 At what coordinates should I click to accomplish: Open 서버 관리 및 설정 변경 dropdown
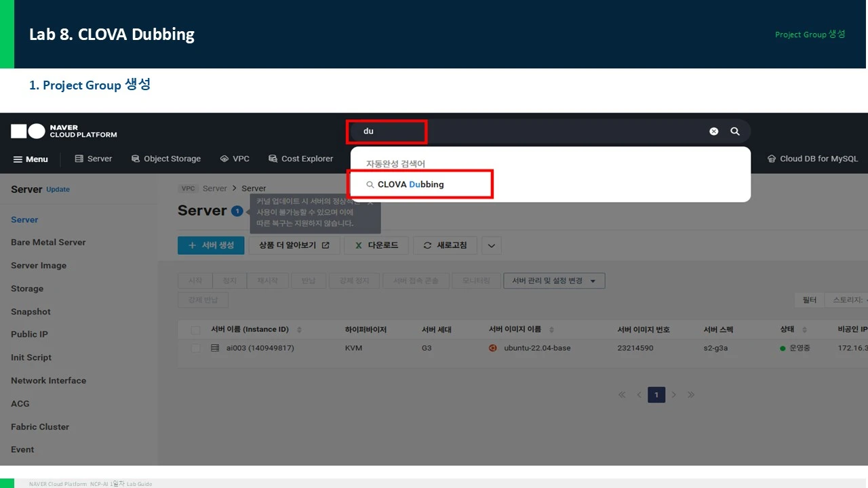pos(554,281)
